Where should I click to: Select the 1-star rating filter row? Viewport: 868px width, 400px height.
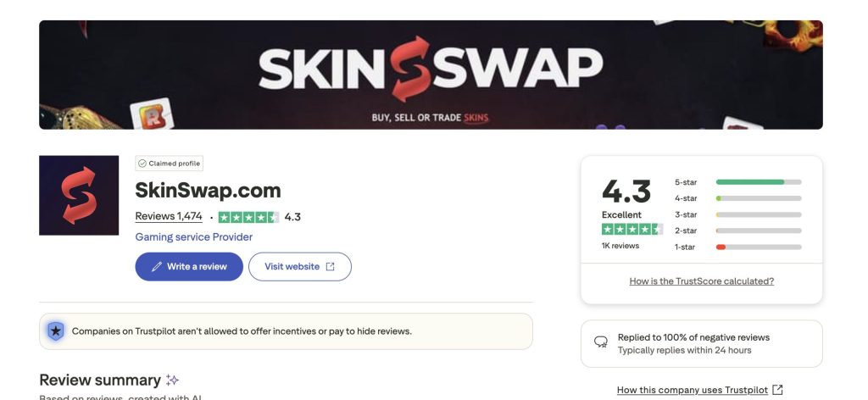tap(737, 247)
